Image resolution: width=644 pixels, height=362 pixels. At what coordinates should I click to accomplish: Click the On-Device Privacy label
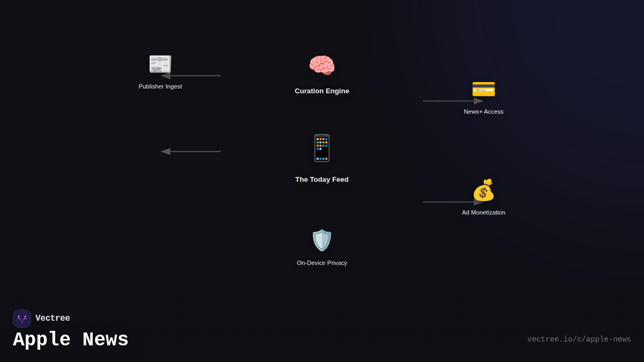click(x=322, y=263)
